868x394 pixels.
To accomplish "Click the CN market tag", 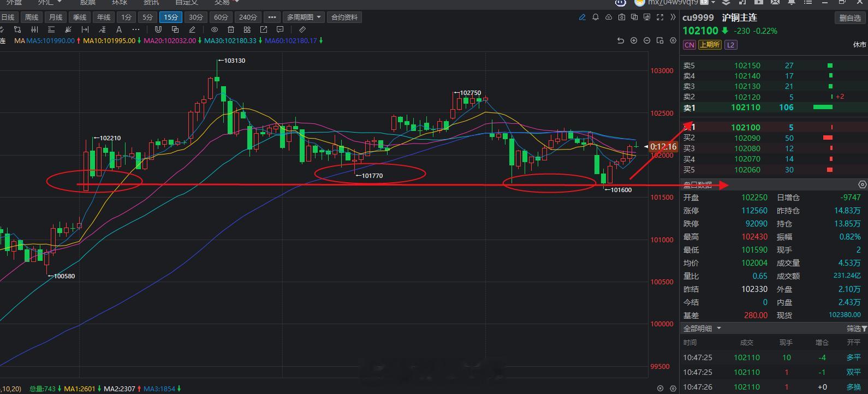I will coord(689,45).
